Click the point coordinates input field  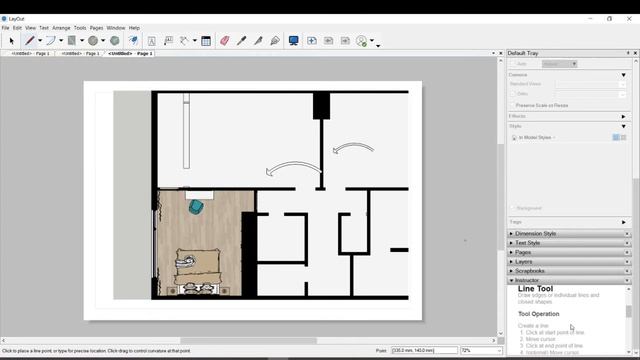[x=424, y=351]
